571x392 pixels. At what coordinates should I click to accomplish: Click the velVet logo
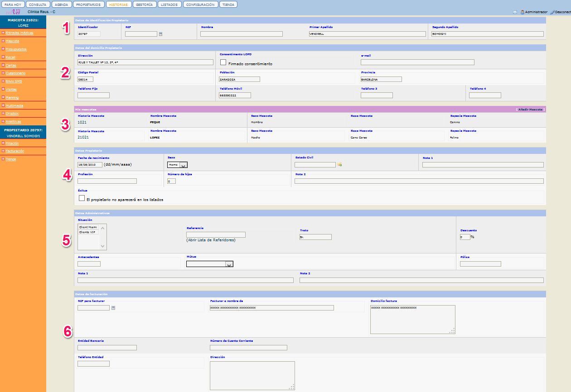coord(13,12)
